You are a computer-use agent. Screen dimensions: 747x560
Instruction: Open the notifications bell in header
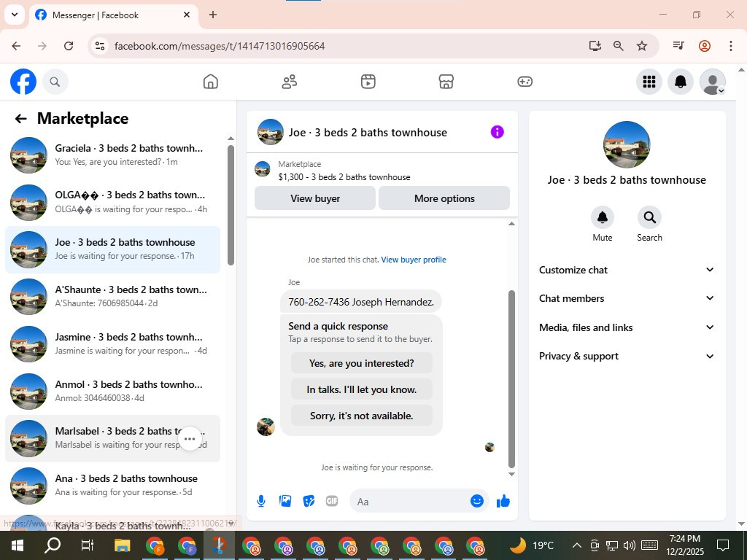681,82
